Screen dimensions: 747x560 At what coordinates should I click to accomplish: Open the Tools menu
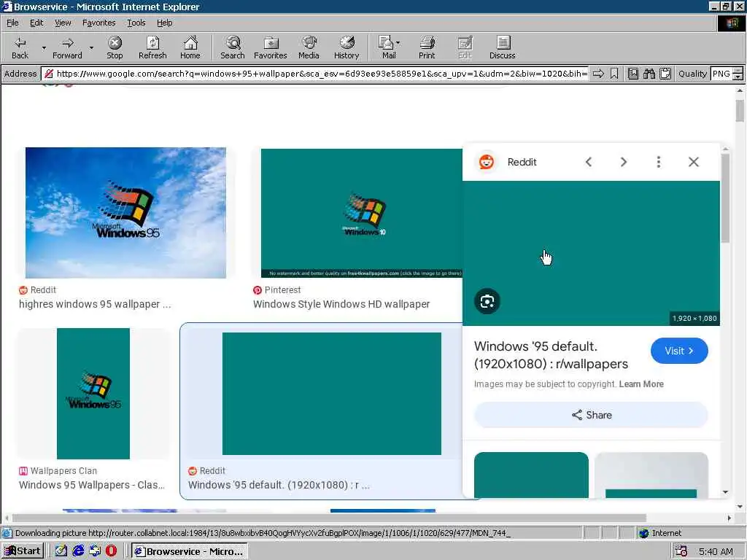(x=136, y=23)
